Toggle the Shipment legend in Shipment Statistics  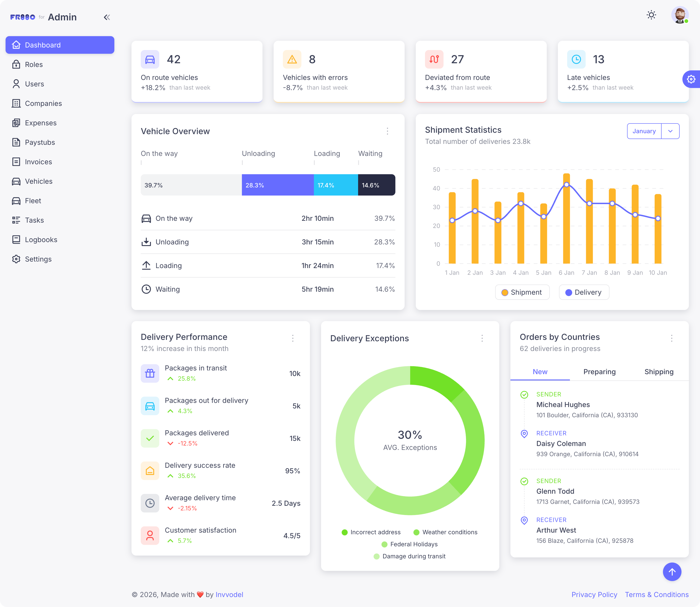click(x=522, y=292)
